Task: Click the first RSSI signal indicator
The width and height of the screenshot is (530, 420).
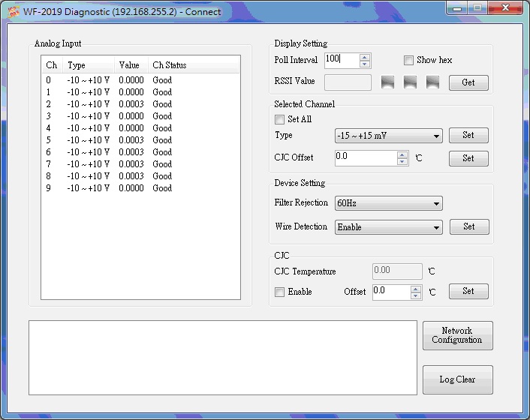Action: coord(387,82)
